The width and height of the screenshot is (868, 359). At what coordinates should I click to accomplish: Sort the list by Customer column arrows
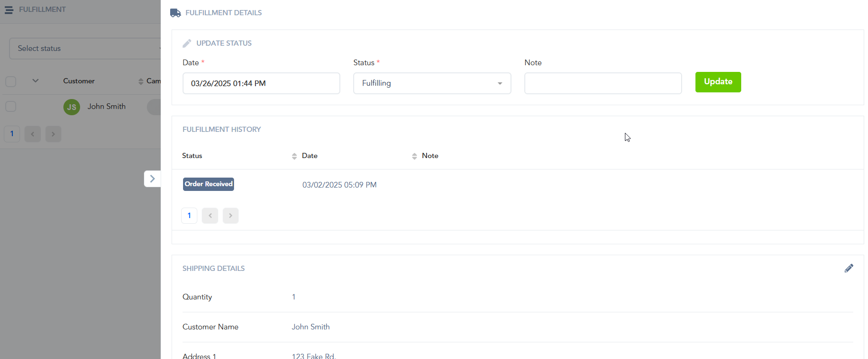[x=141, y=81]
